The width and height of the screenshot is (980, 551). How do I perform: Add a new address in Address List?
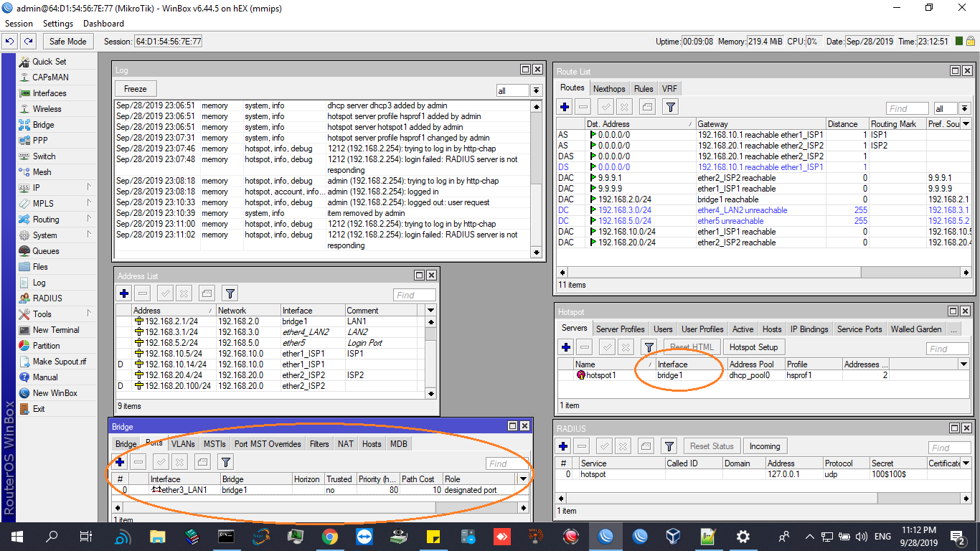pos(124,293)
